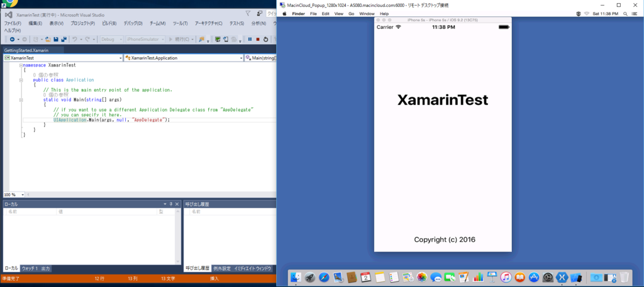The width and height of the screenshot is (644, 287).
Task: Click the feedback icon next to quick launch
Action: point(259,14)
